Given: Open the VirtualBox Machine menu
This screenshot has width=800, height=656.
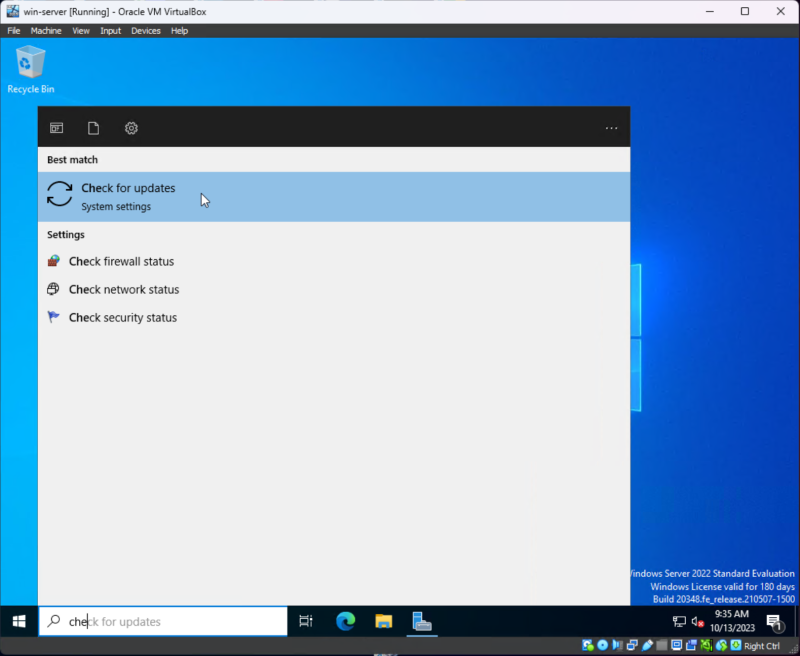Looking at the screenshot, I should [x=46, y=31].
